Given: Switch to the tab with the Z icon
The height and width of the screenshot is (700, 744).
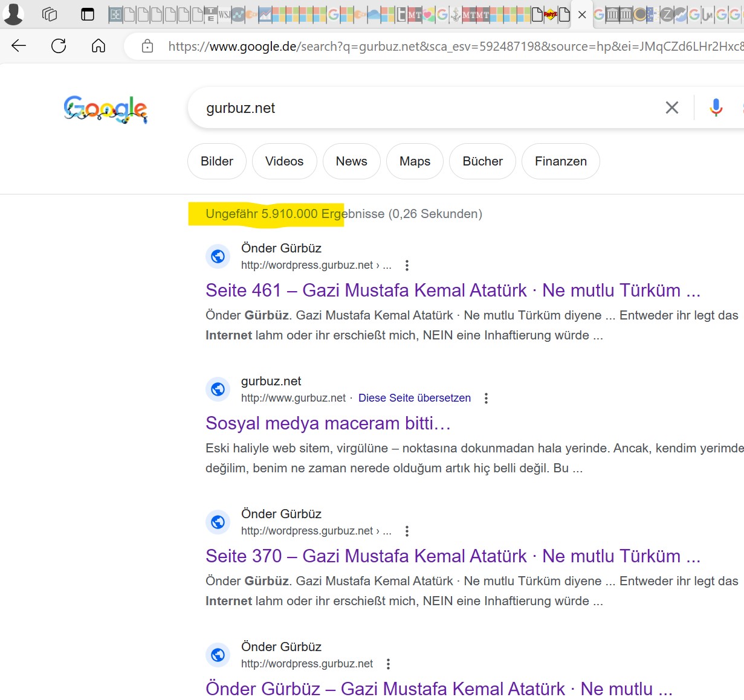Looking at the screenshot, I should [x=667, y=14].
